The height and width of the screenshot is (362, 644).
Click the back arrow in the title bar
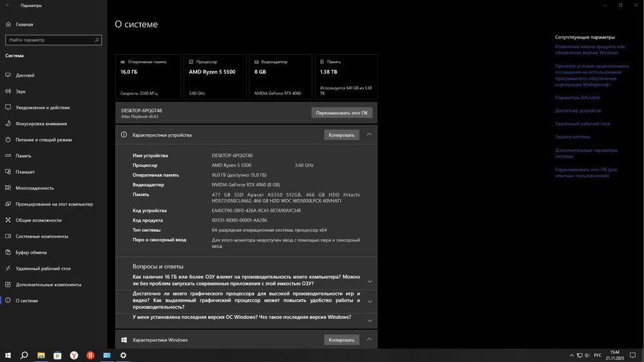coord(8,5)
